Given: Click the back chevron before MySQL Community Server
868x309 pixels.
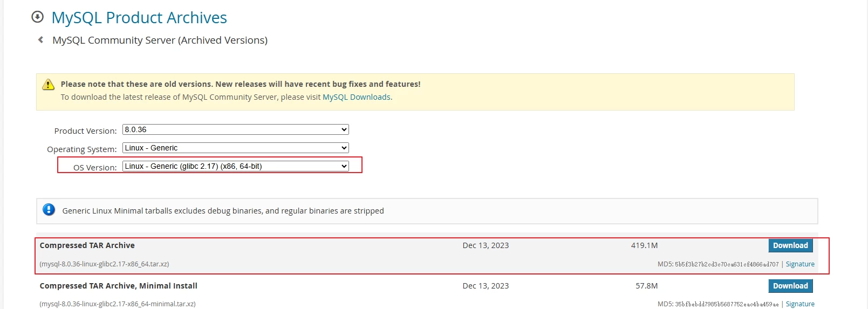Looking at the screenshot, I should (40, 40).
